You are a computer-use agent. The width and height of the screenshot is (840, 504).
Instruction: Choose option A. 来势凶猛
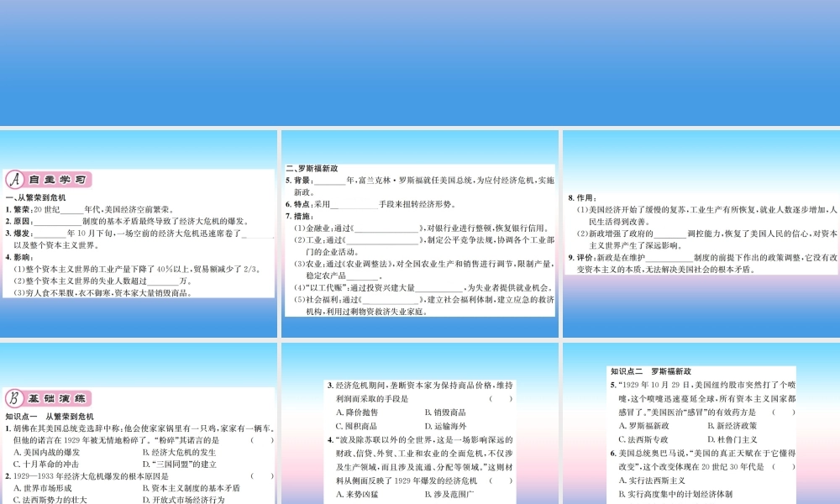pos(357,495)
